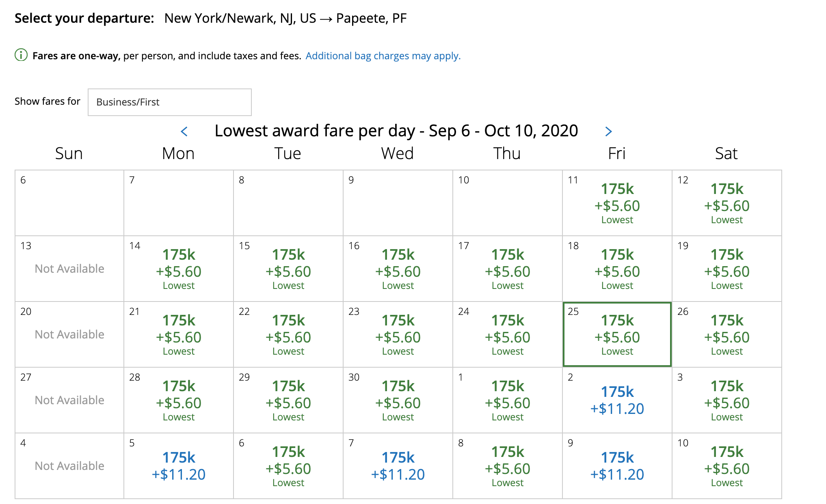The height and width of the screenshot is (504, 826).
Task: Pick October 7 fare of 175k +$11.20
Action: pyautogui.click(x=398, y=466)
